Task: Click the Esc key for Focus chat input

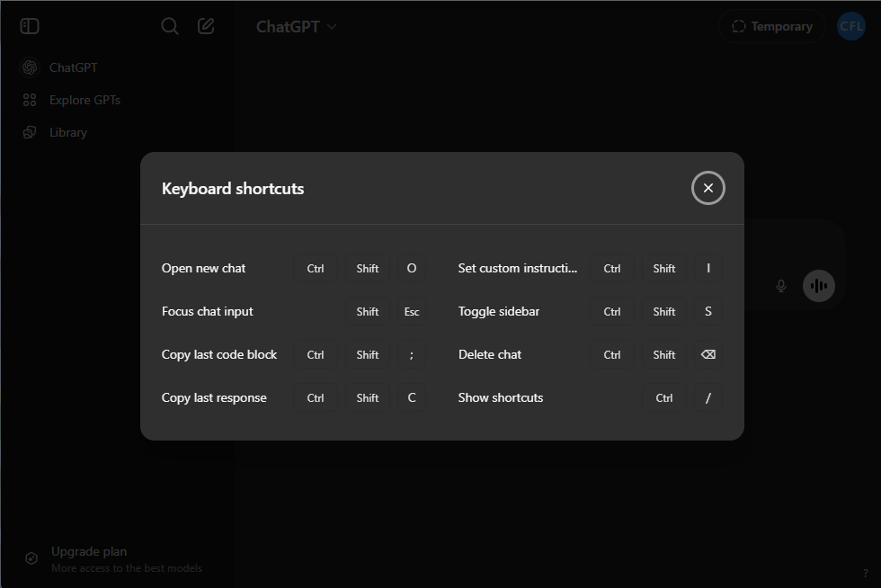Action: pos(412,311)
